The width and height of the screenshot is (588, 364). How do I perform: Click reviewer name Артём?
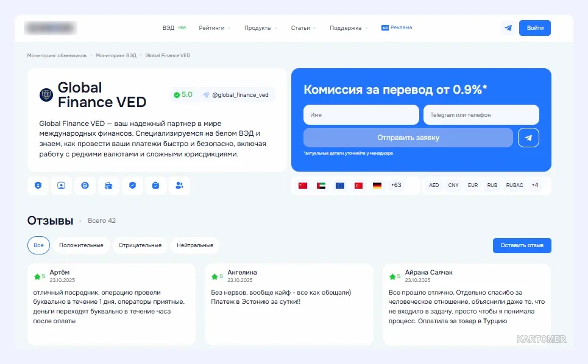[x=59, y=272]
